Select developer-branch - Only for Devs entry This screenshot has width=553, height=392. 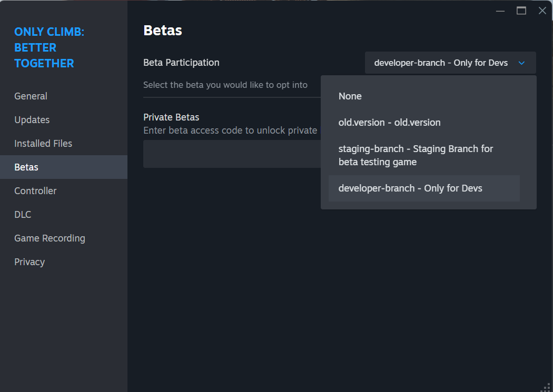coord(424,188)
